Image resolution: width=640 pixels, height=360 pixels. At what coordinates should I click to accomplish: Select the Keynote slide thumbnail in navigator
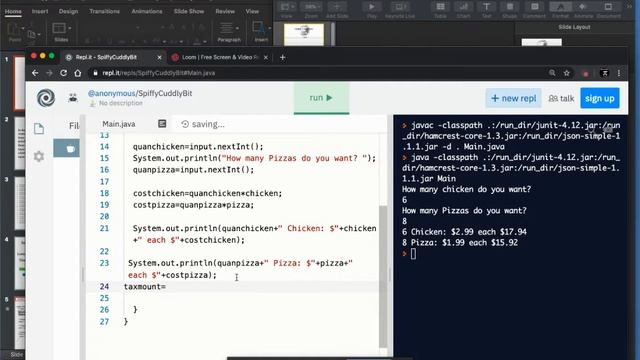point(304,34)
